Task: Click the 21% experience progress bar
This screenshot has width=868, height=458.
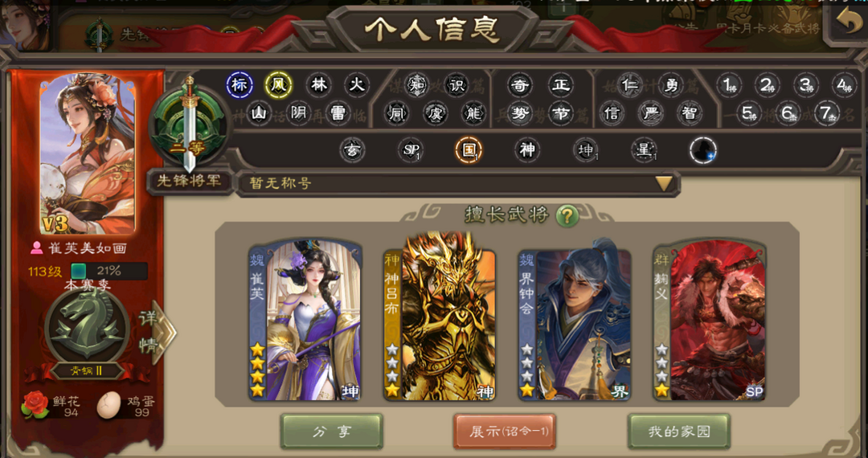Action: pyautogui.click(x=109, y=271)
